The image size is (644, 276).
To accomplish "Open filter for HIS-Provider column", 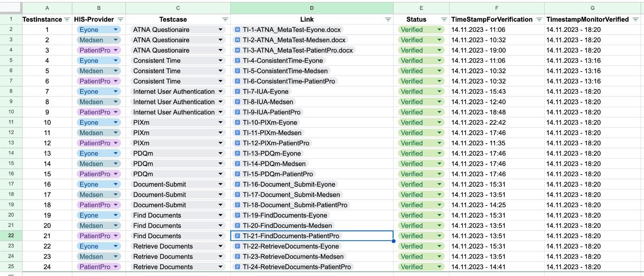I will point(120,19).
